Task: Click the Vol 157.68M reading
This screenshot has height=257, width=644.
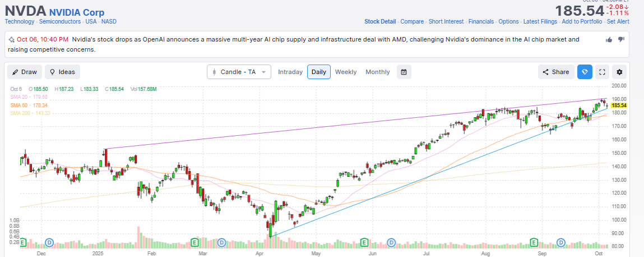Action: (143, 89)
